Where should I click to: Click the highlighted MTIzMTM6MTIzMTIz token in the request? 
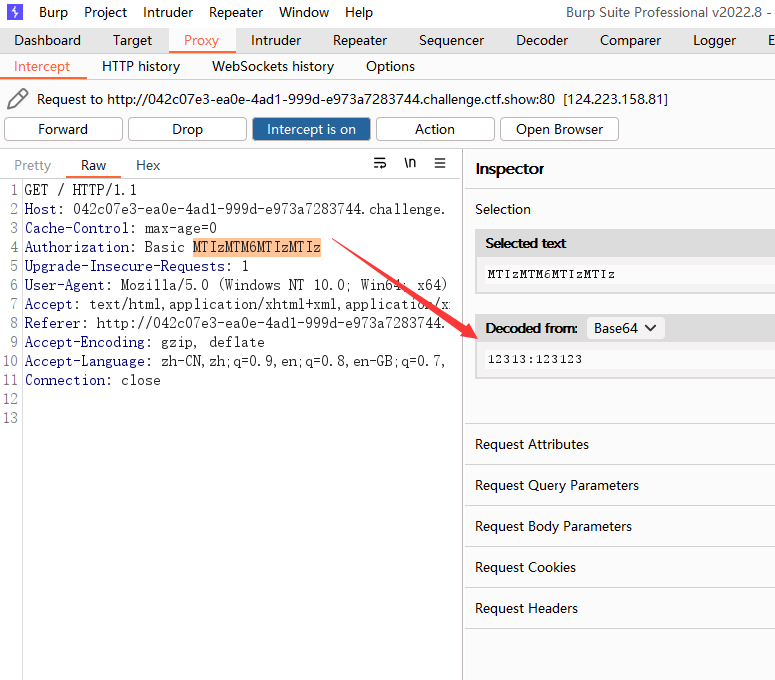click(x=257, y=247)
